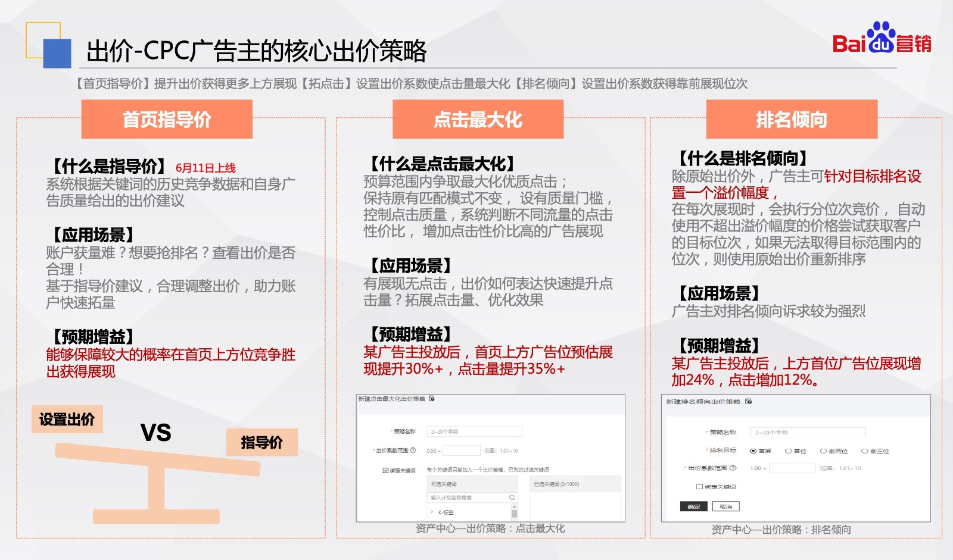Click the 指导价 label on the seesaw

tap(261, 442)
